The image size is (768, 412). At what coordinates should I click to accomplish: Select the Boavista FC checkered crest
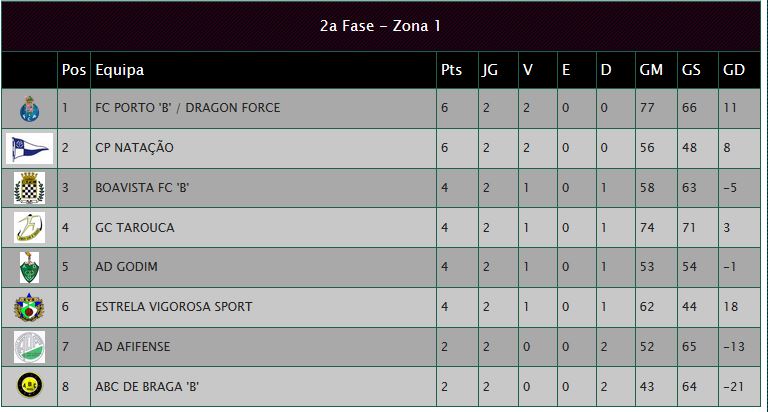click(x=29, y=188)
